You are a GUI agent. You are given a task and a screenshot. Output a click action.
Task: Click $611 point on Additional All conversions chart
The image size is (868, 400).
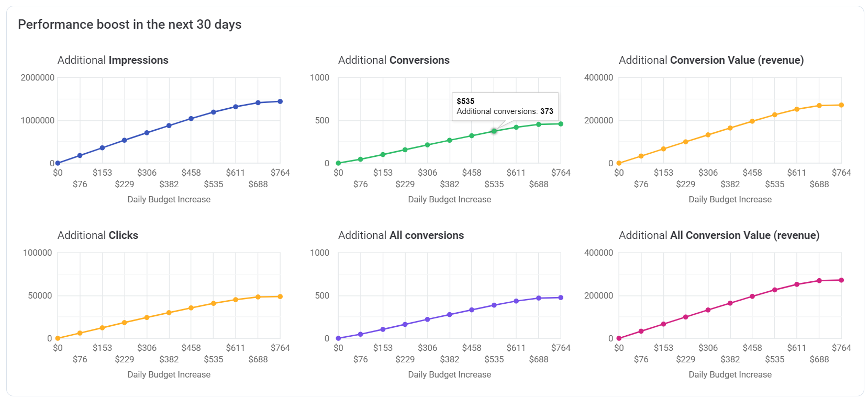tap(516, 301)
